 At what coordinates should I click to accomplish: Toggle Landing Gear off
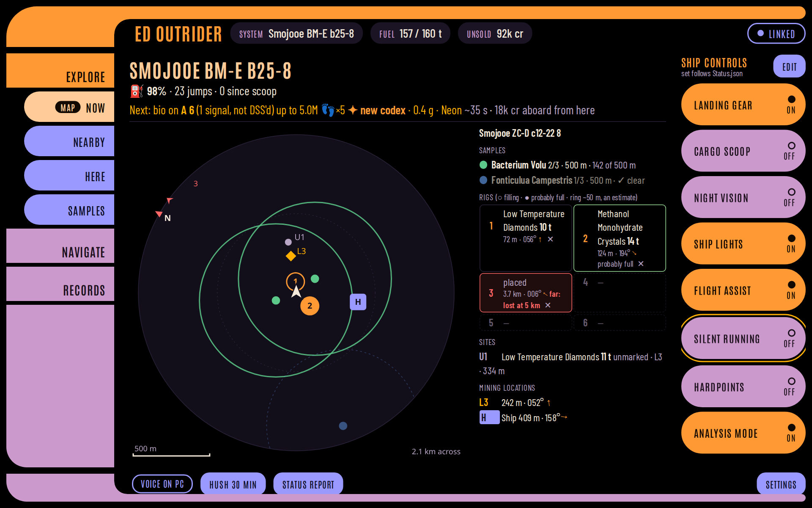(743, 105)
